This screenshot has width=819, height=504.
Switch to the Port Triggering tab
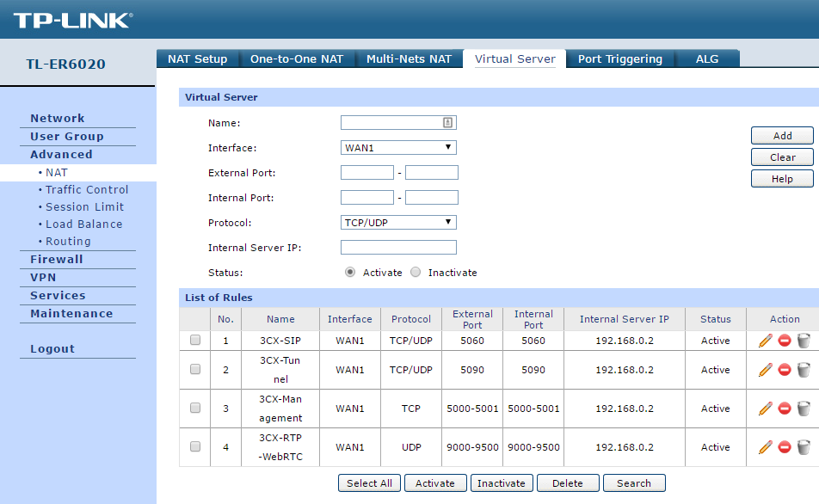point(620,59)
